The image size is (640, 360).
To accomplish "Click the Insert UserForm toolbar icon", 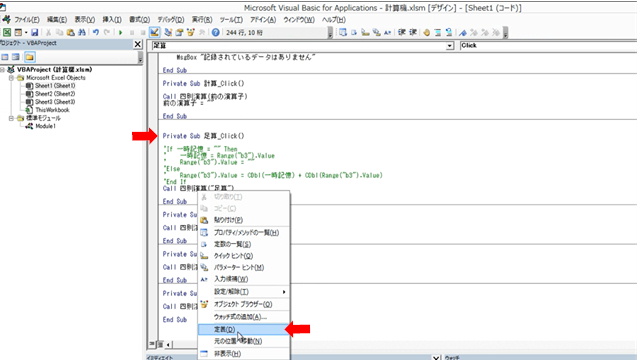I will click(18, 32).
